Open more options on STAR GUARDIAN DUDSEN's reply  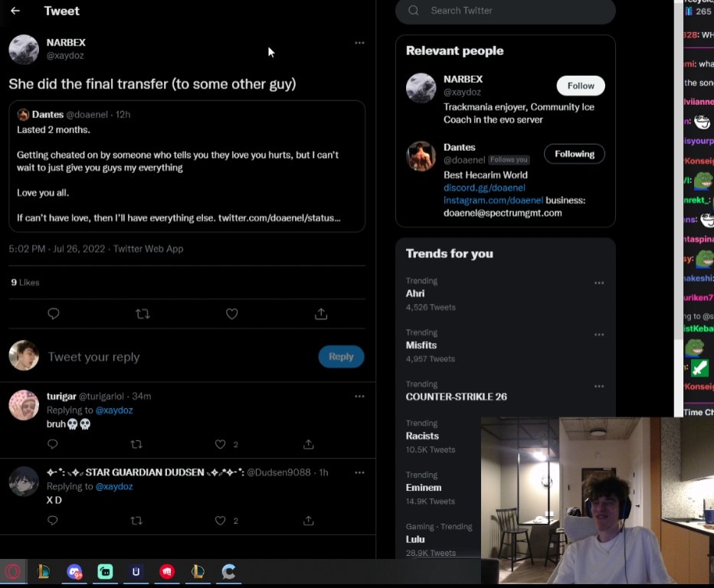click(359, 472)
